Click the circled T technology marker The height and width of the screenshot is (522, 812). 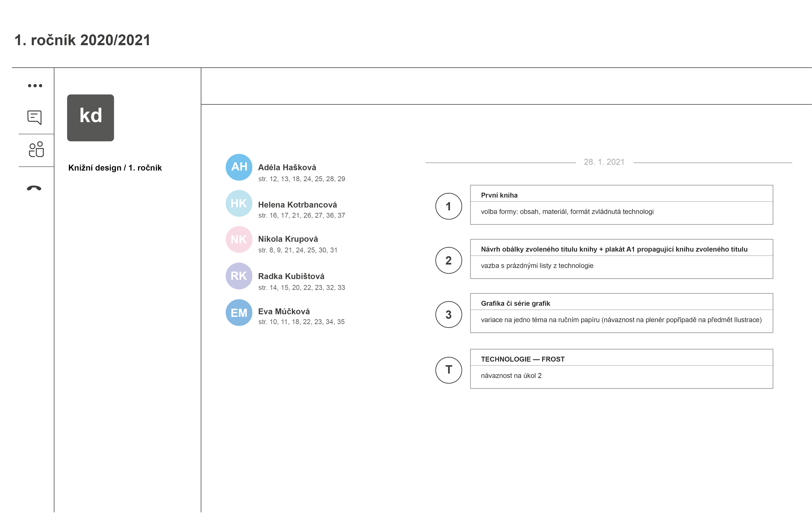tap(448, 370)
